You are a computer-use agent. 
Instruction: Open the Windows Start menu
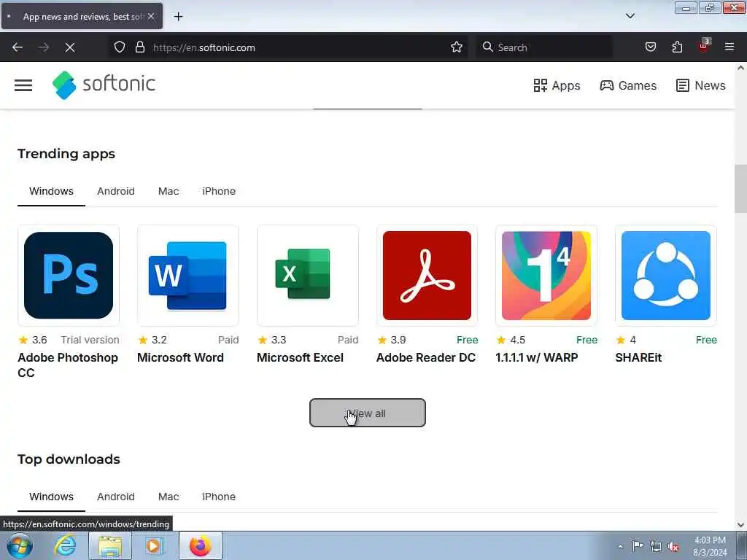20,545
